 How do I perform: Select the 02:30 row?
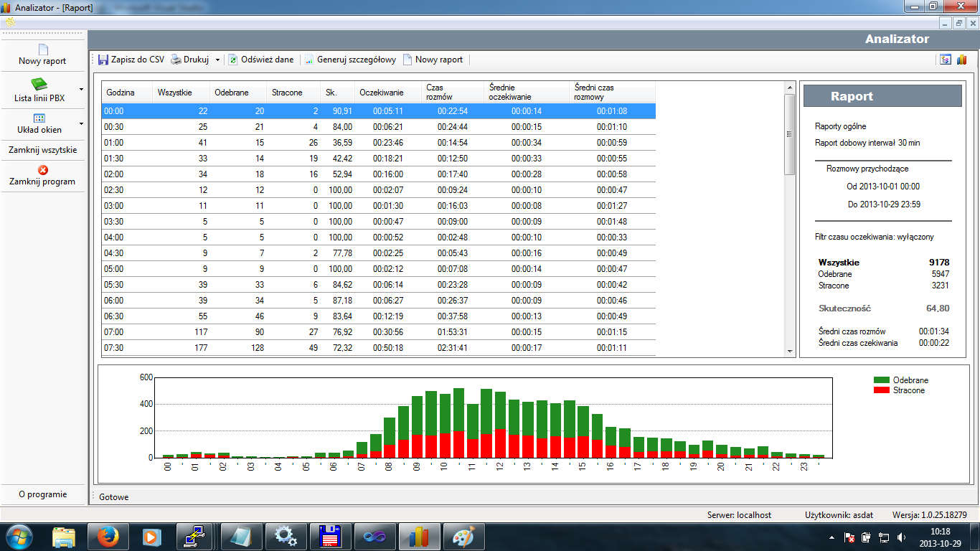pyautogui.click(x=379, y=190)
